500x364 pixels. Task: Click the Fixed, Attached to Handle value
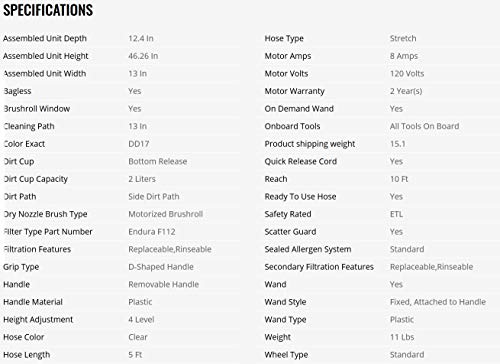(438, 302)
